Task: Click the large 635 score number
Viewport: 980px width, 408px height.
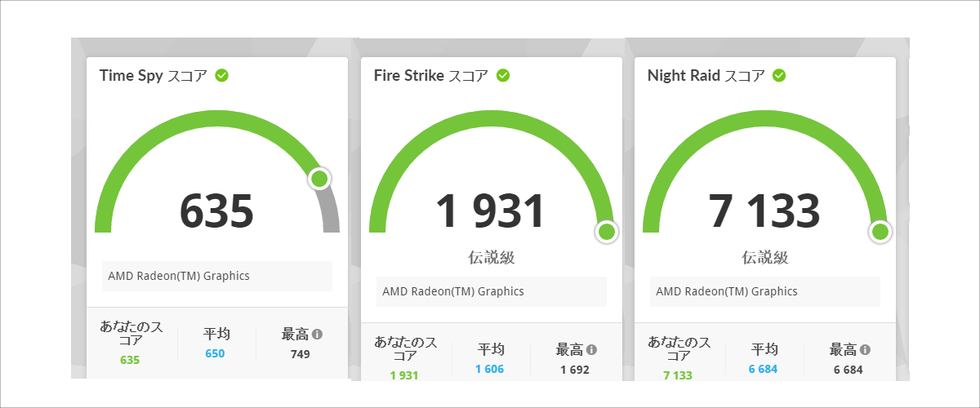Action: pyautogui.click(x=216, y=211)
